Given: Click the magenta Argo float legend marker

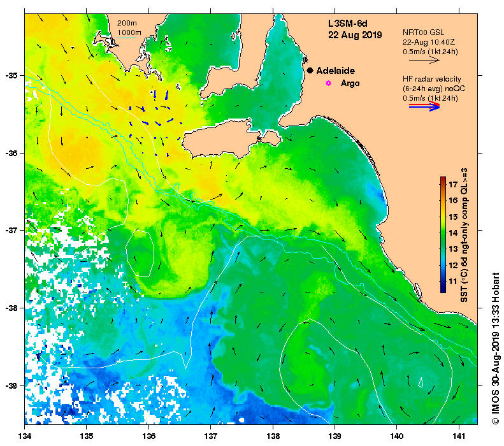Looking at the screenshot, I should click(328, 83).
